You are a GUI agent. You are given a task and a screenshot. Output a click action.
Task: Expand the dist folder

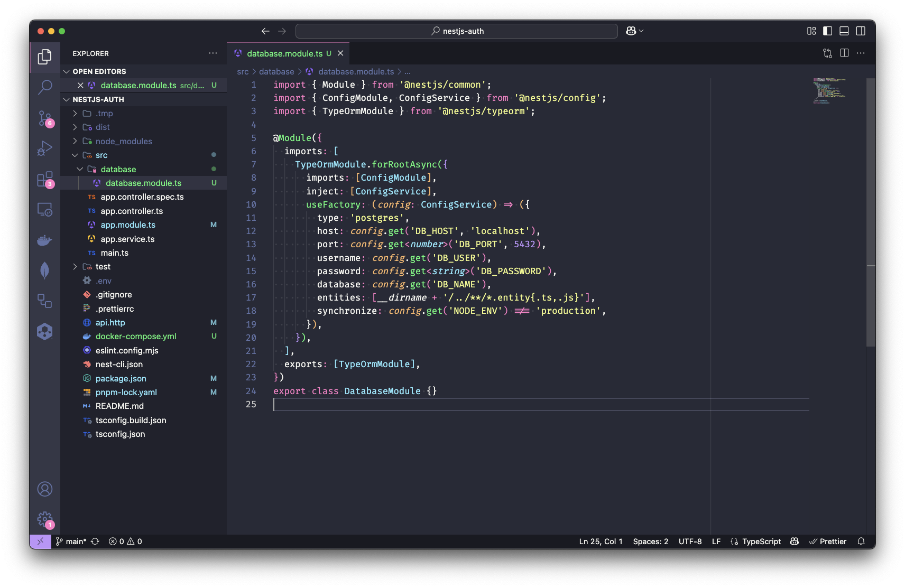tap(75, 127)
